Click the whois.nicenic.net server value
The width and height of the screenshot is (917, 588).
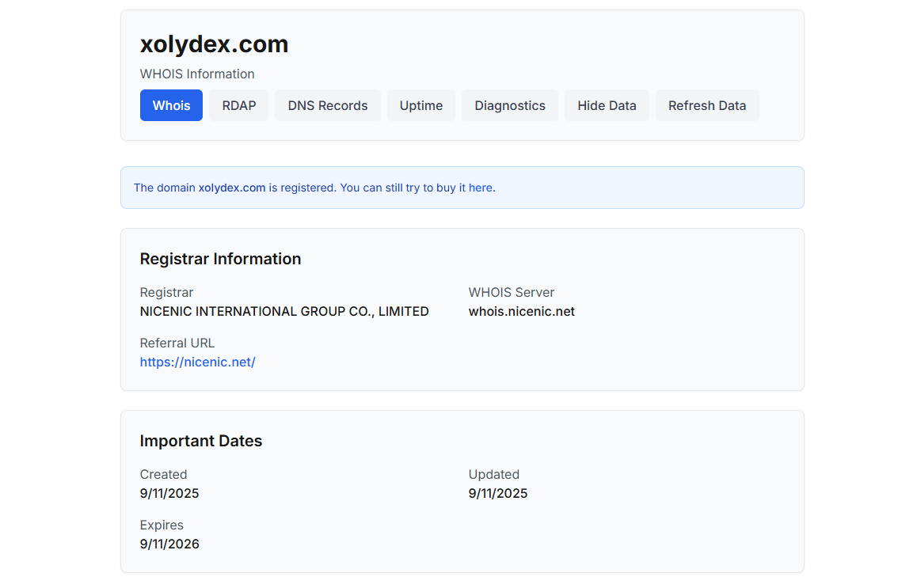tap(521, 311)
